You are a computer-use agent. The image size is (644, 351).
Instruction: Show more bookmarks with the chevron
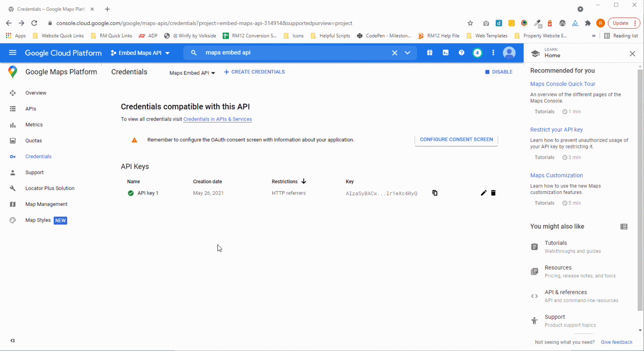594,36
